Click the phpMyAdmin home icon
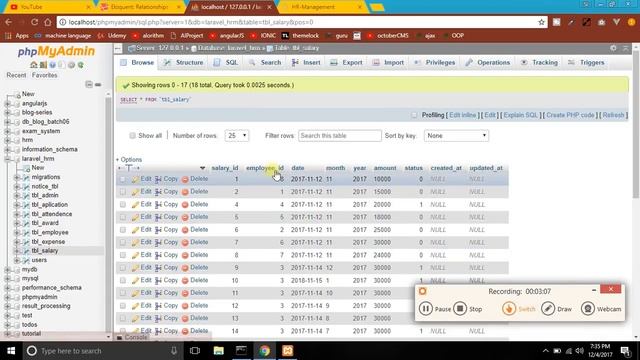Screen dimensions: 640x360 coord(34,65)
